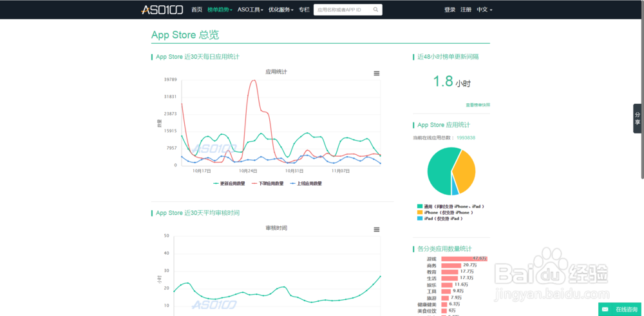The width and height of the screenshot is (644, 316).
Task: Open the 在线咨询 chat widget
Action: (621, 309)
